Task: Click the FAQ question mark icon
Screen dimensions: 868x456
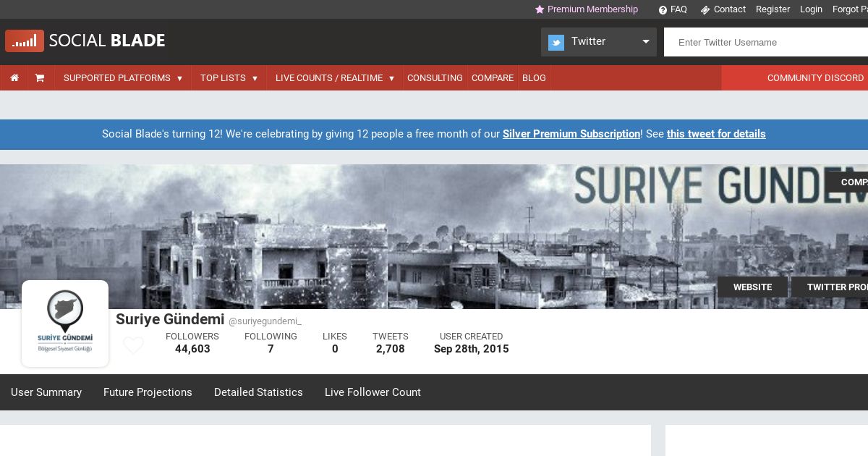Action: pos(663,9)
